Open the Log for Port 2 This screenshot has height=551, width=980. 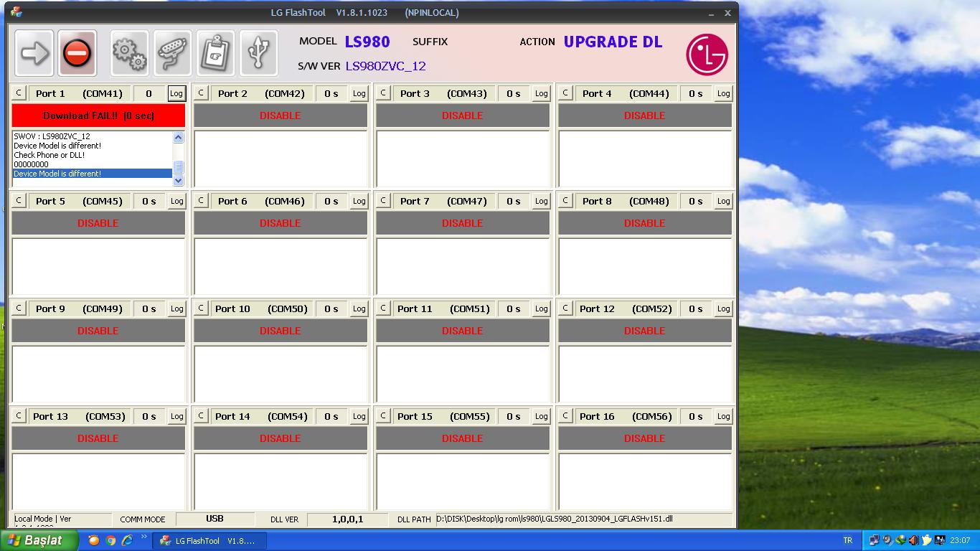[359, 93]
